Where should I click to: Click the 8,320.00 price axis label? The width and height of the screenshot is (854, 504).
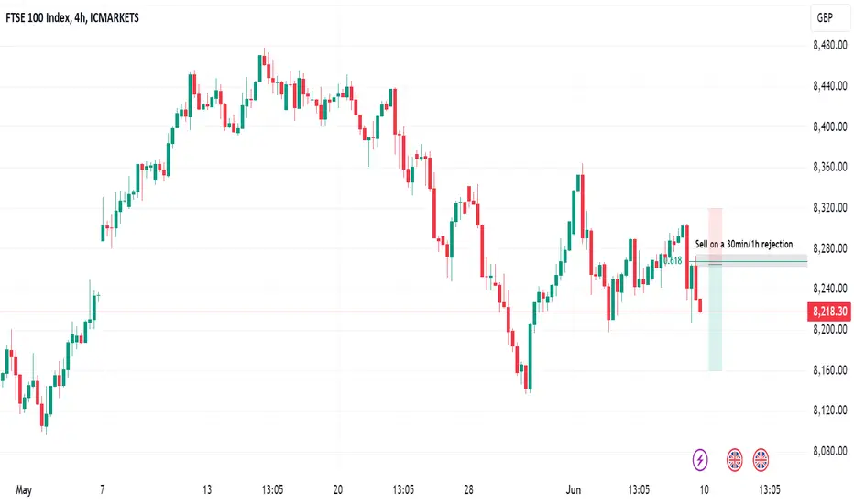[x=830, y=208]
